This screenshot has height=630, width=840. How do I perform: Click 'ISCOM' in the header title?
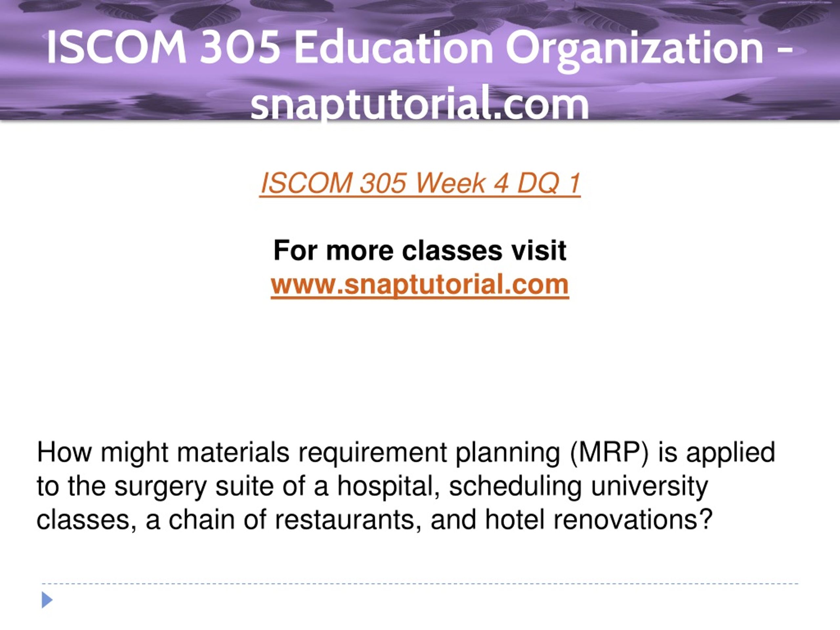tap(116, 49)
